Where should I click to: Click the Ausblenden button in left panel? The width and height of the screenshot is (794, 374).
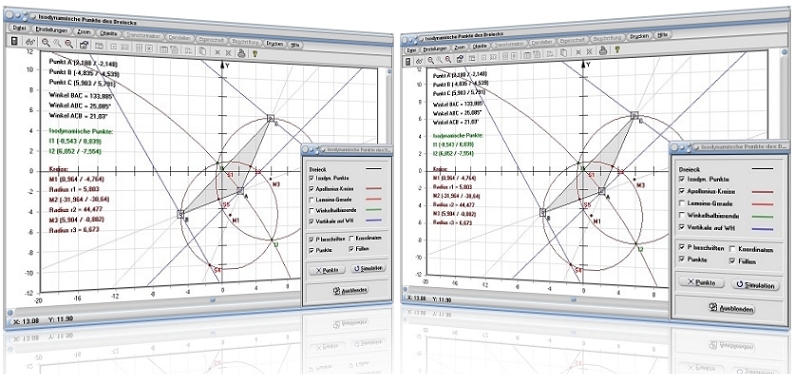click(350, 290)
